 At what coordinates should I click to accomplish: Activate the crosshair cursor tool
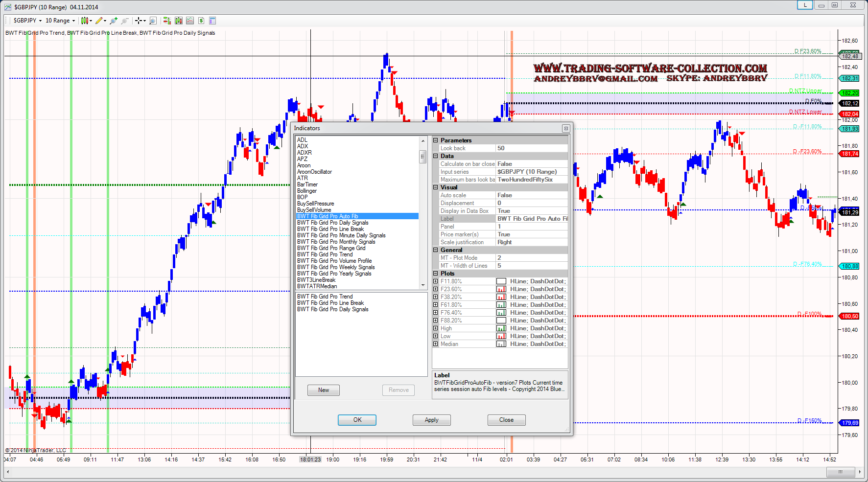click(x=139, y=21)
